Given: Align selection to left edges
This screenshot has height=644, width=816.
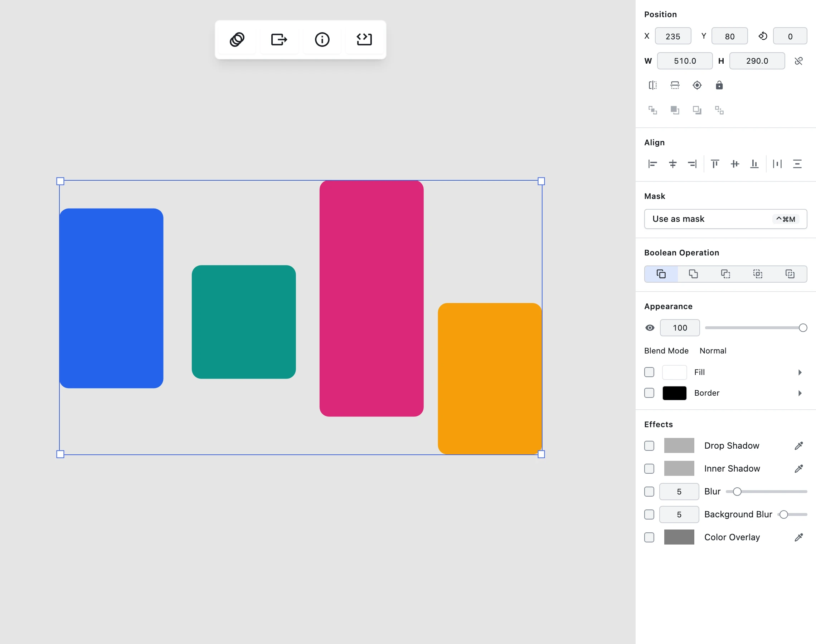Looking at the screenshot, I should click(653, 164).
